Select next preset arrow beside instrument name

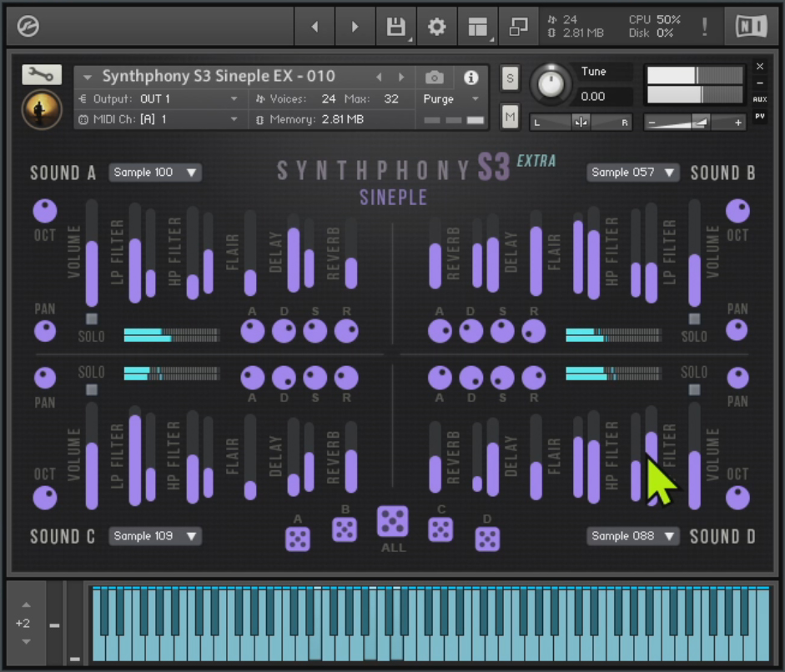(401, 77)
